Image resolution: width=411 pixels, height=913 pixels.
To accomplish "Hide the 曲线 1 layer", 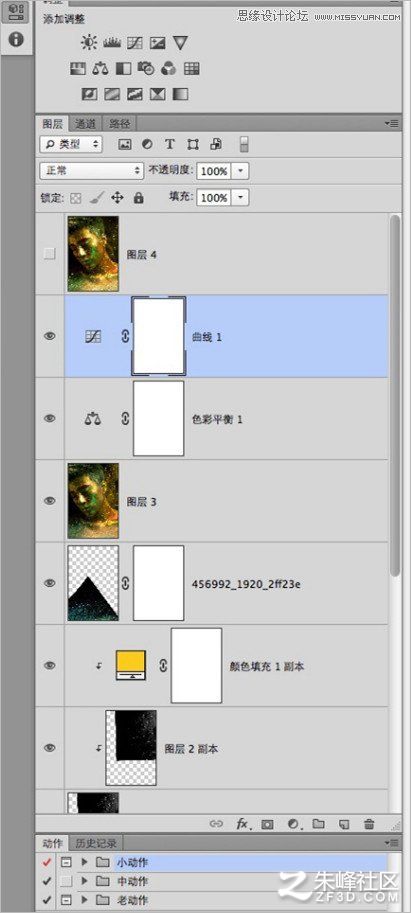I will coord(50,336).
